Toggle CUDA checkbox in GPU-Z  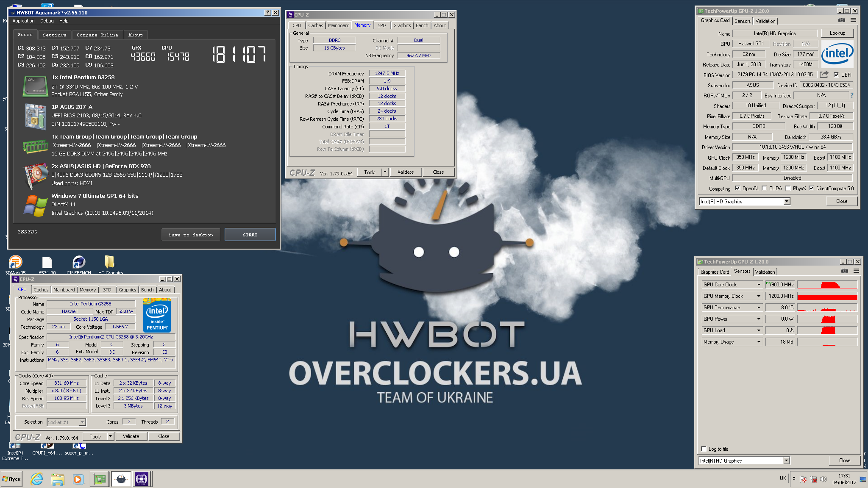click(x=764, y=189)
